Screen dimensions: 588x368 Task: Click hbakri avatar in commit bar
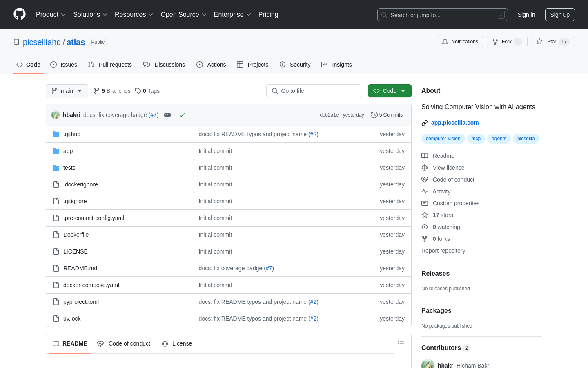[x=56, y=115]
